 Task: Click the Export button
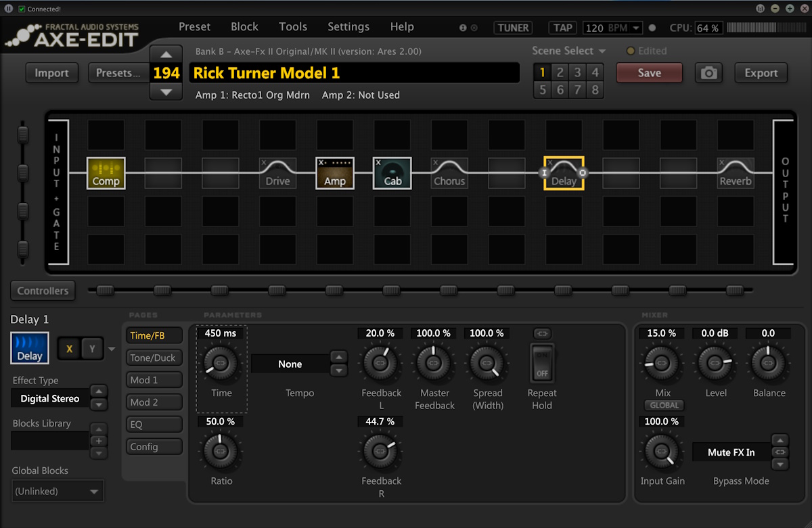pyautogui.click(x=761, y=73)
